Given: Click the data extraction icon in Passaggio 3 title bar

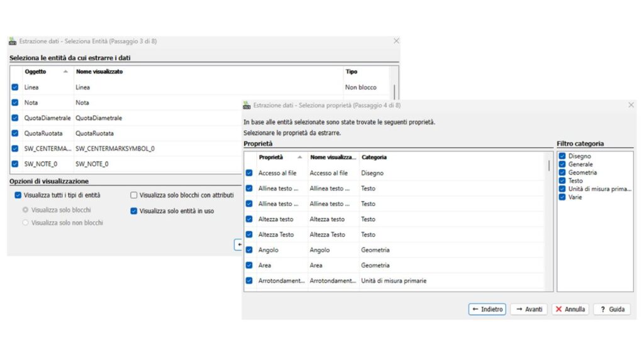Looking at the screenshot, I should tap(13, 40).
